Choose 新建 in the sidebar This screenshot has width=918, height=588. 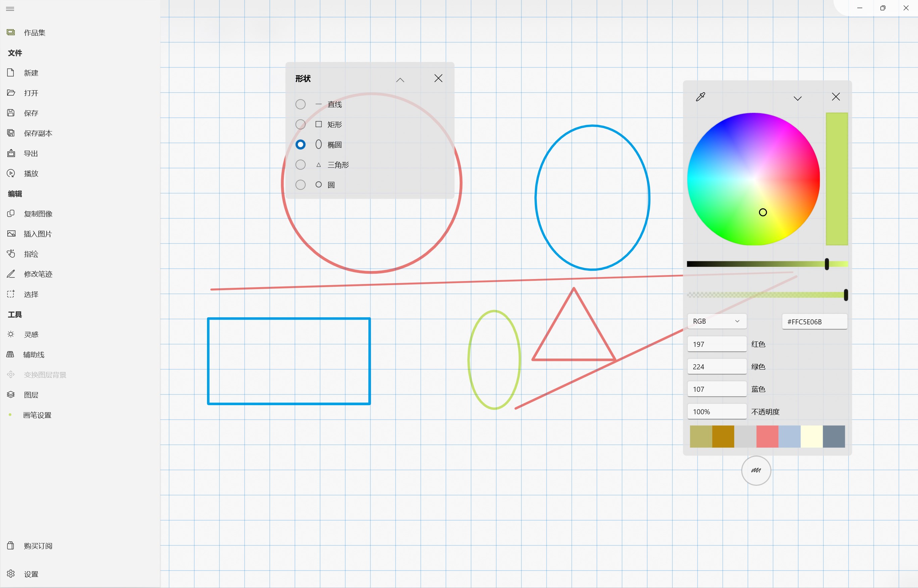click(31, 73)
